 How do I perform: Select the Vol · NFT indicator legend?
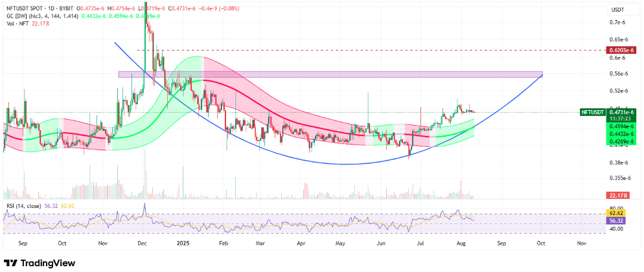point(16,23)
